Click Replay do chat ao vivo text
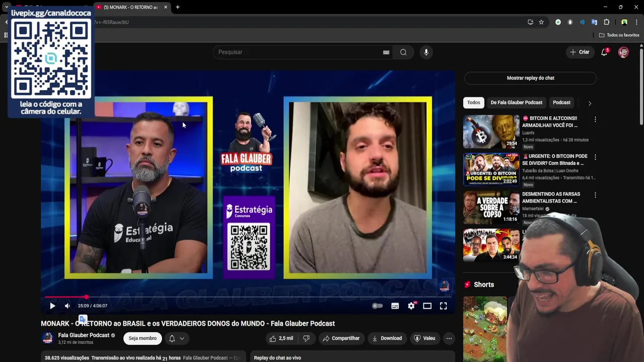The height and width of the screenshot is (362, 644). [277, 358]
